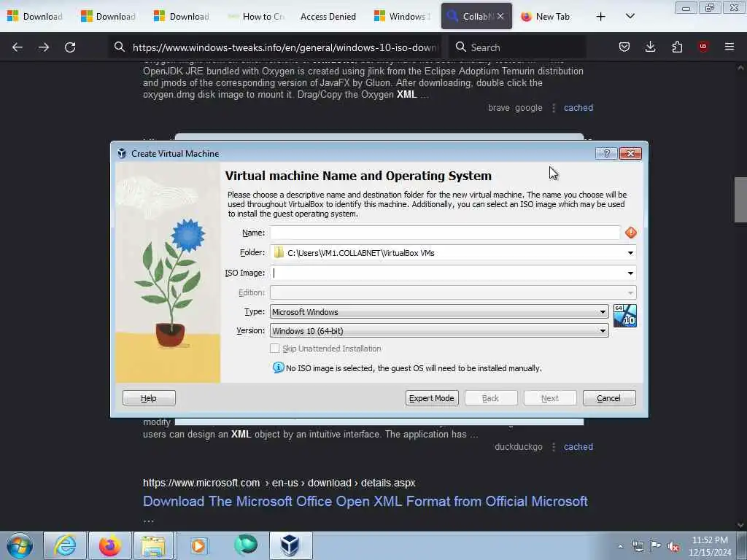Open a new browser tab with plus
The height and width of the screenshot is (560, 747).
pos(601,17)
